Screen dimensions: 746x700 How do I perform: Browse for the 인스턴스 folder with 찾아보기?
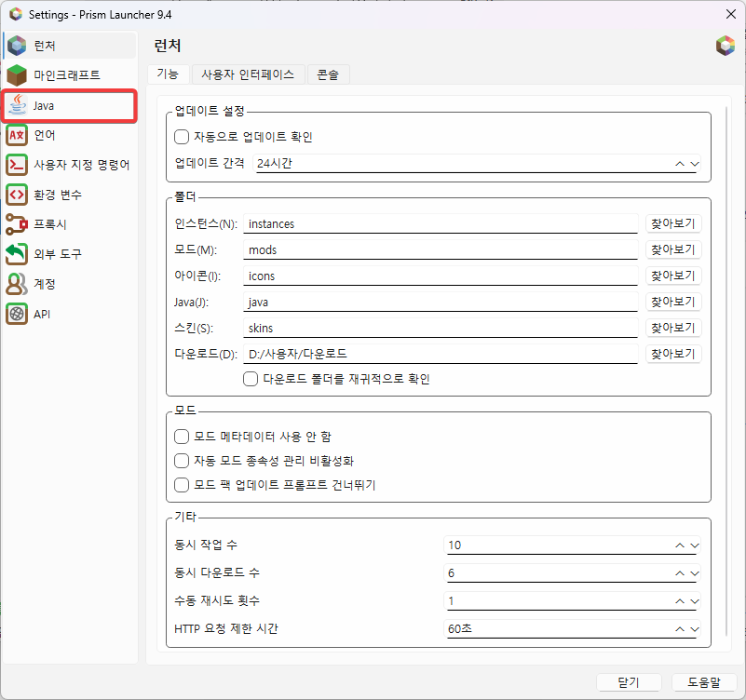[x=673, y=223]
